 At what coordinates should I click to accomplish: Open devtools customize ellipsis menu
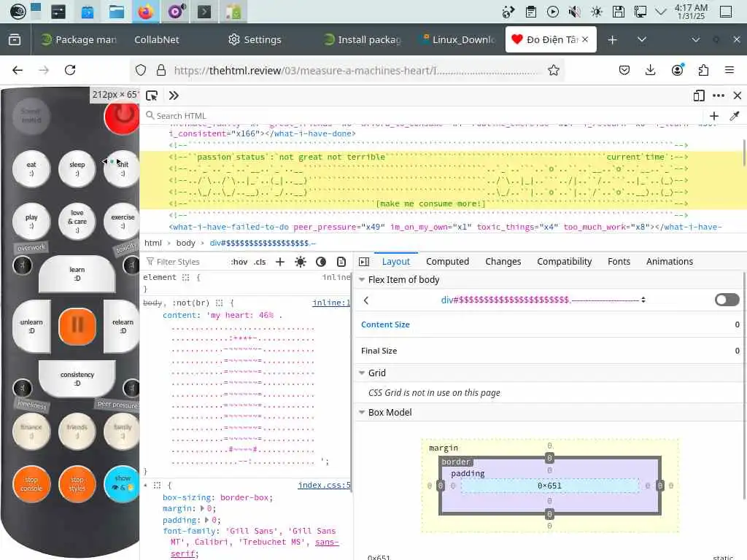(719, 96)
